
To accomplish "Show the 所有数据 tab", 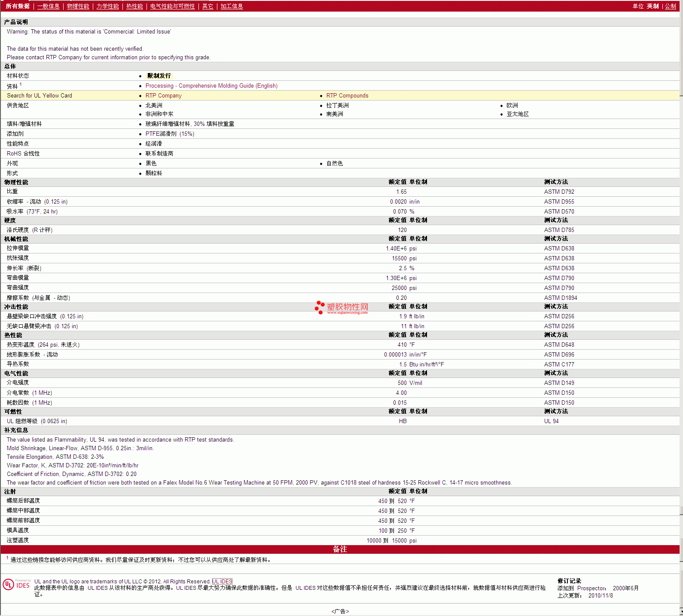I will (18, 6).
